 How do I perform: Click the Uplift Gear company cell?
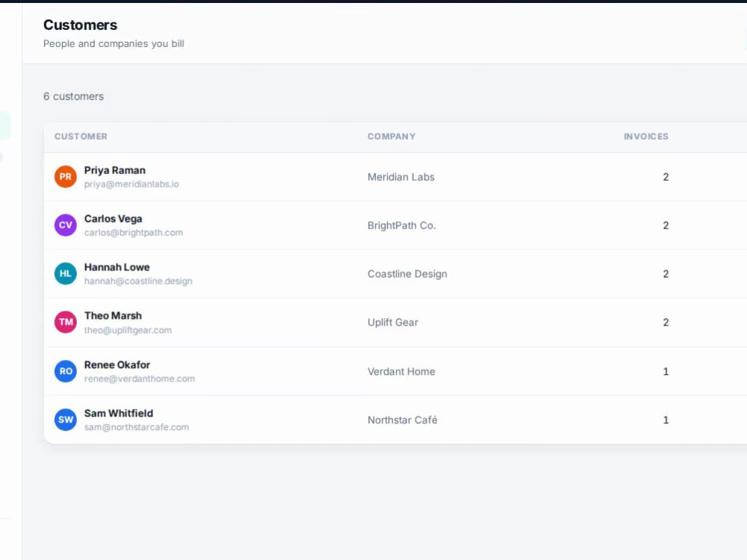point(393,323)
